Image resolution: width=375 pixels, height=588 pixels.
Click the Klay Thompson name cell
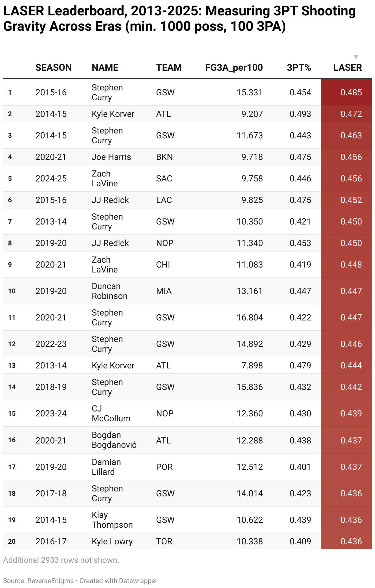pyautogui.click(x=112, y=520)
